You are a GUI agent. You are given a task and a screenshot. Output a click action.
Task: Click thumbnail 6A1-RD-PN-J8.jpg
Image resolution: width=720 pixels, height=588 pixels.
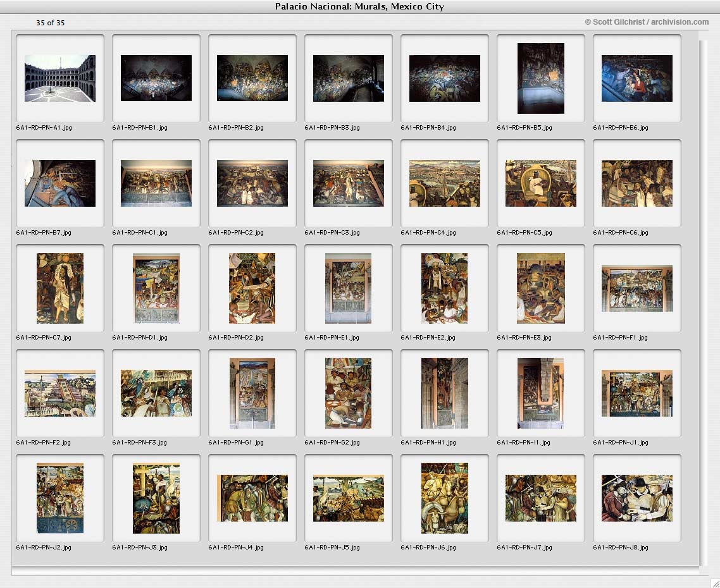637,498
